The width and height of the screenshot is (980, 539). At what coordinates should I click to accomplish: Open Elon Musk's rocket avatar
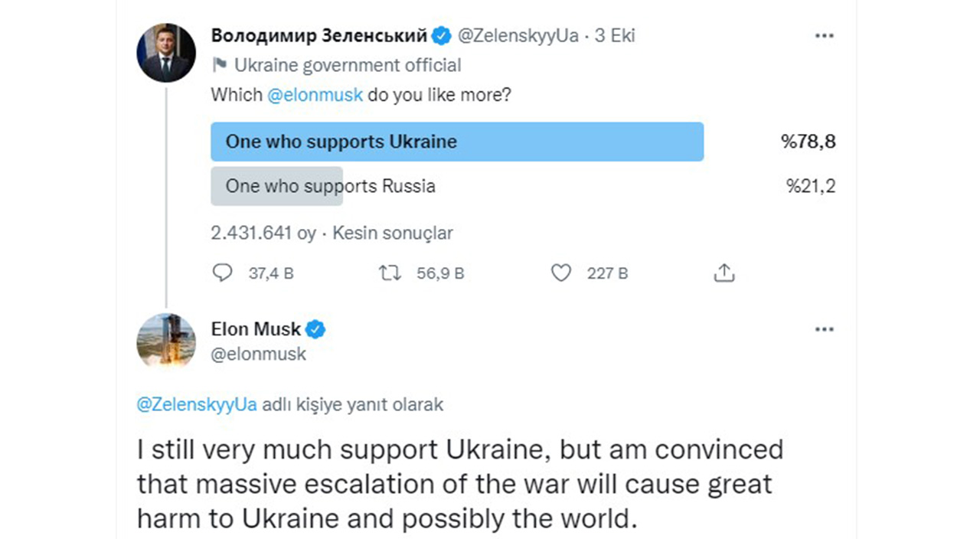point(166,341)
